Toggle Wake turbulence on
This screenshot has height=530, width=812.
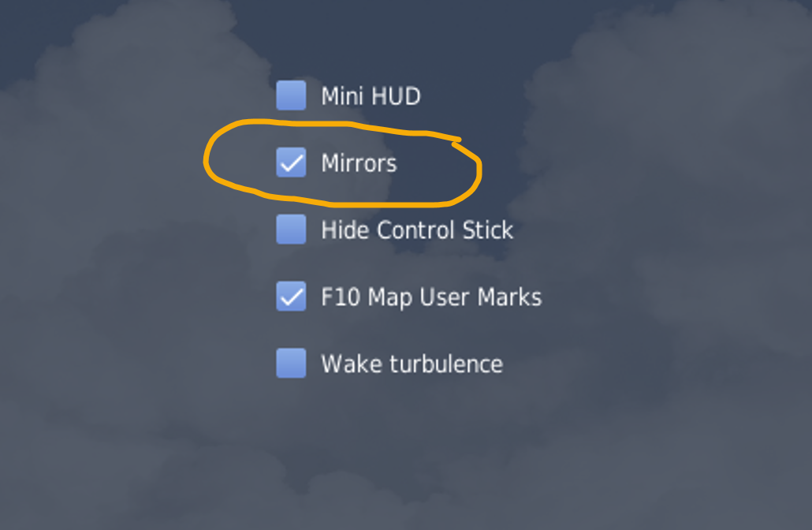tap(291, 363)
